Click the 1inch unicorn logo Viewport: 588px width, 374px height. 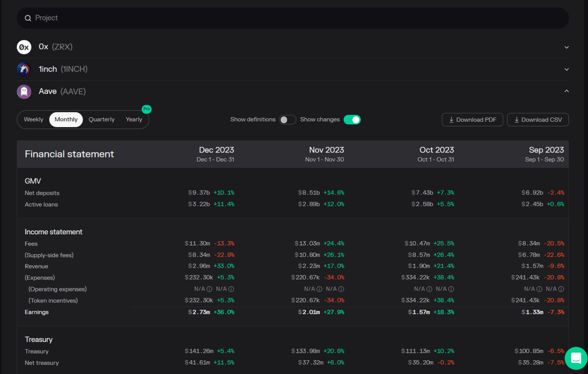pos(24,69)
